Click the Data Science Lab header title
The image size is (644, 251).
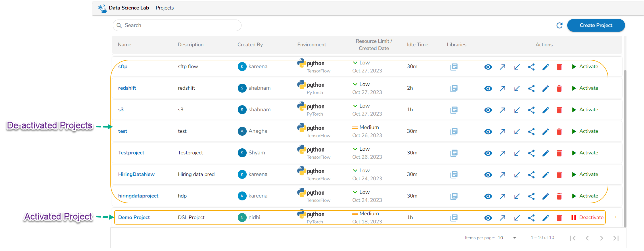(129, 8)
